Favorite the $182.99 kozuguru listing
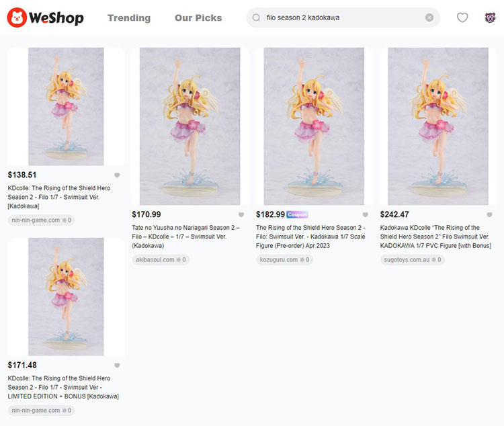 (365, 214)
